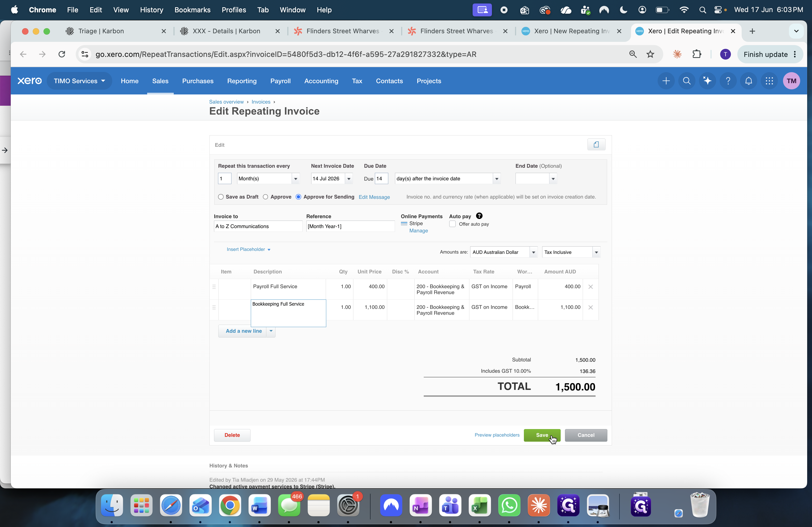
Task: Reload the page with the refresh icon
Action: click(x=62, y=54)
